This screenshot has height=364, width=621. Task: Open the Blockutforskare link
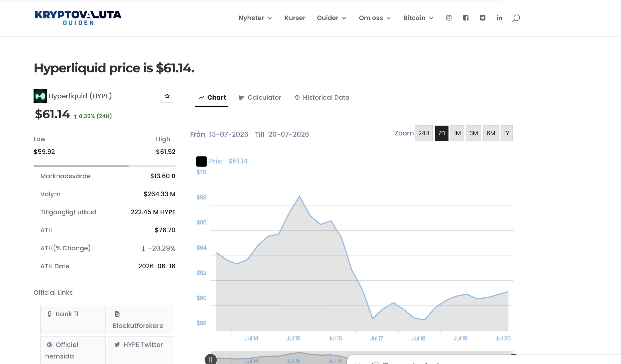[140, 320]
